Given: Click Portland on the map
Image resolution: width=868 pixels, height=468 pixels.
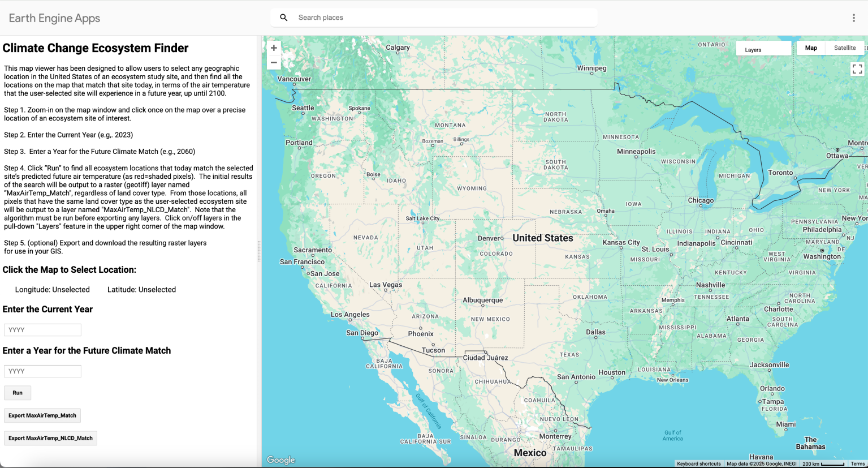Looking at the screenshot, I should pos(299,143).
